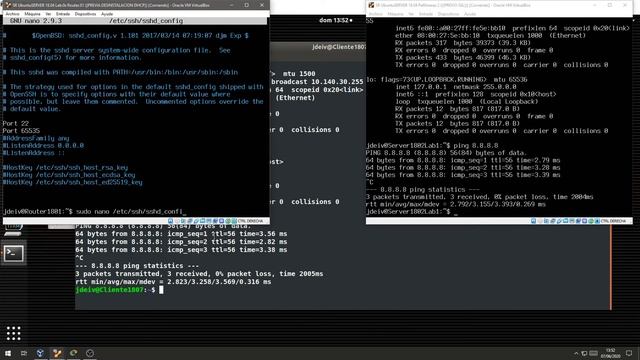This screenshot has width=640, height=360.
Task: Click the 'Port 65535' line in nano
Action: tap(21, 131)
